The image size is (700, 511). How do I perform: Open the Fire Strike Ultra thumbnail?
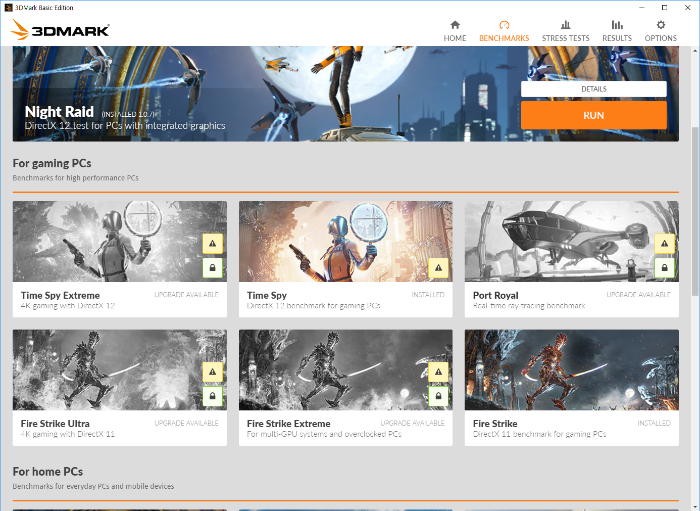120,370
